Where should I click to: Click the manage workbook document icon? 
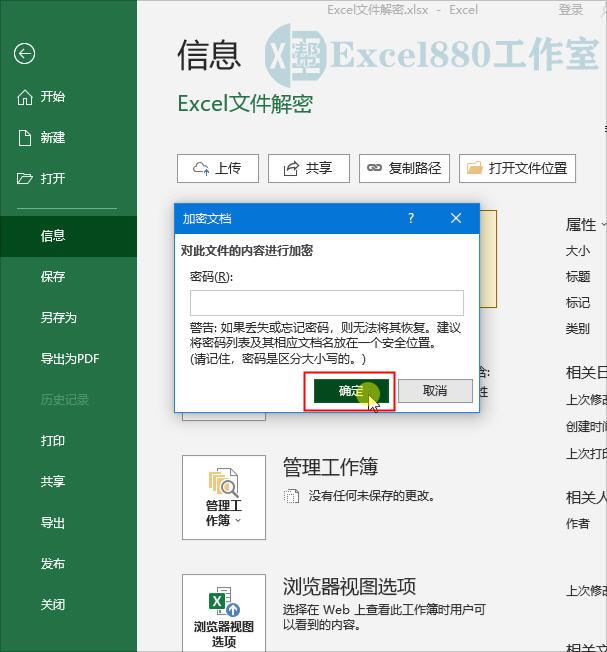(x=223, y=483)
